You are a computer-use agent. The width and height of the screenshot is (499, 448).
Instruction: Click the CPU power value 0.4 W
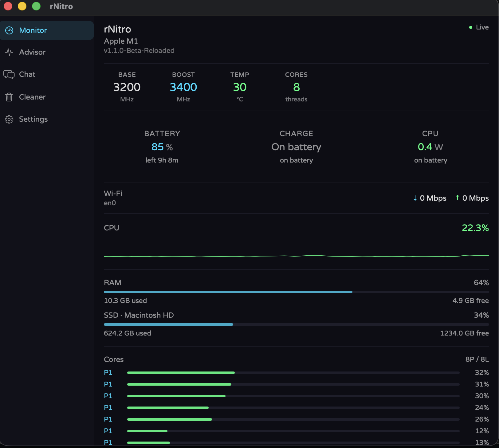pyautogui.click(x=430, y=147)
